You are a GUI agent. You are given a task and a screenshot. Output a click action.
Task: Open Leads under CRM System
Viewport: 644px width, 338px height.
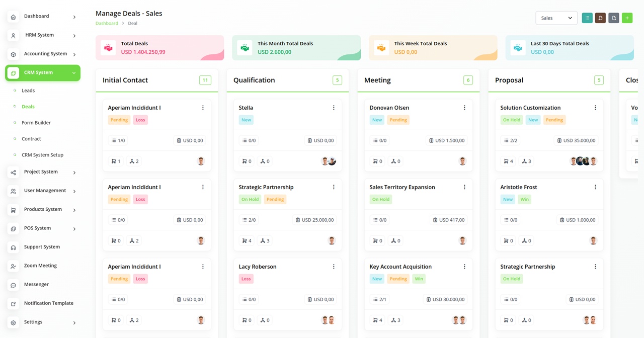28,91
